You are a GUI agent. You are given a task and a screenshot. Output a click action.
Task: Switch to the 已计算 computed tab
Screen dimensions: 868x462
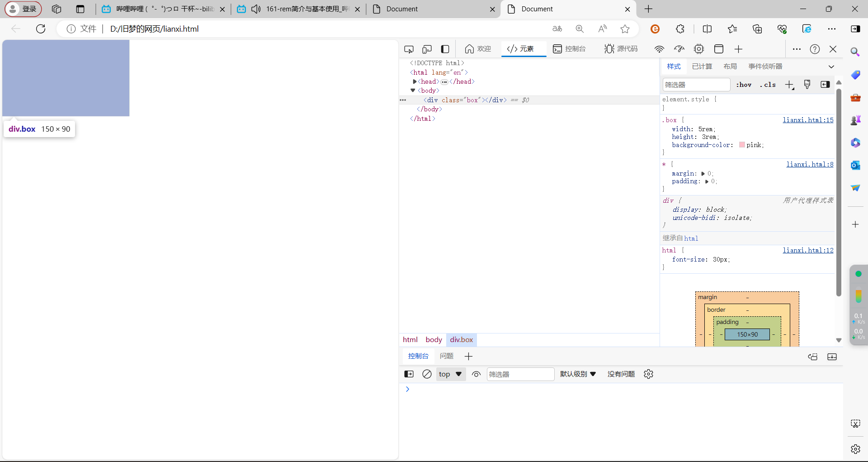702,67
